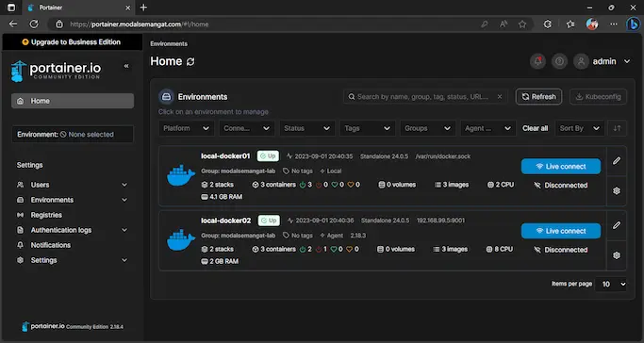Screen dimensions: 644x343
Task: Open the Agent version filter dropdown
Action: [x=488, y=128]
